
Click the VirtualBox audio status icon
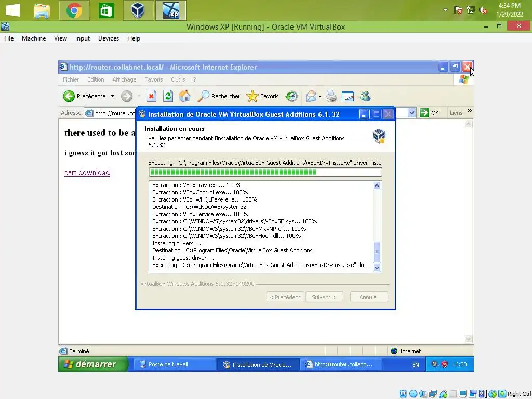[423, 394]
